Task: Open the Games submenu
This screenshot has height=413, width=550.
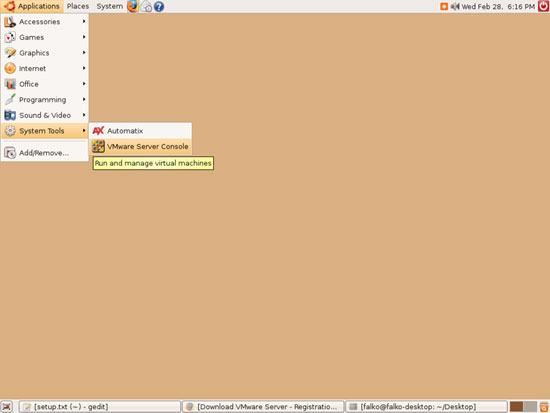Action: pos(45,37)
